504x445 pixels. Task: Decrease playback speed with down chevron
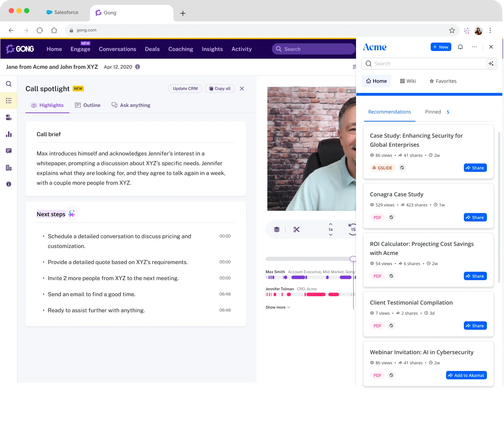tap(331, 235)
